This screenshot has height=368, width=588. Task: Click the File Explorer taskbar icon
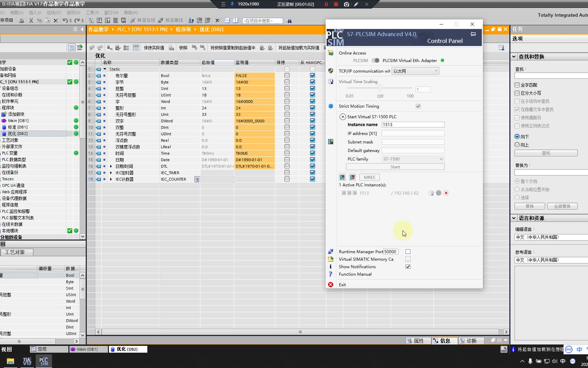point(10,361)
